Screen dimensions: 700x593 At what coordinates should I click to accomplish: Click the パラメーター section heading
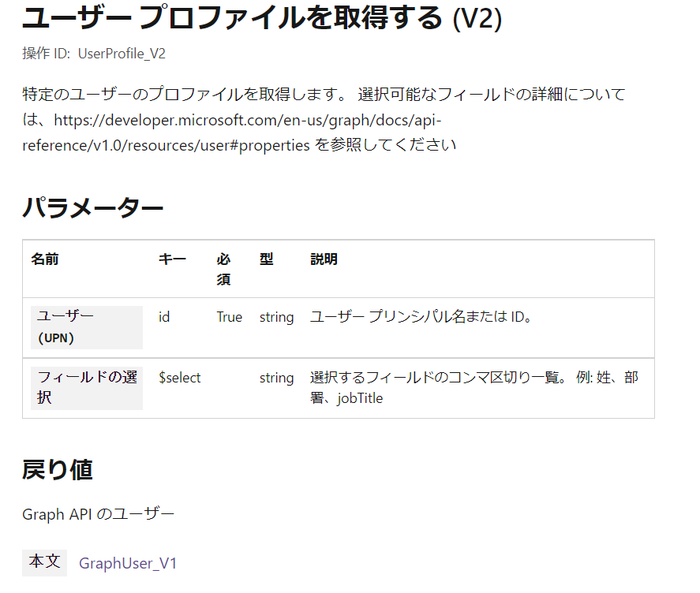click(93, 207)
